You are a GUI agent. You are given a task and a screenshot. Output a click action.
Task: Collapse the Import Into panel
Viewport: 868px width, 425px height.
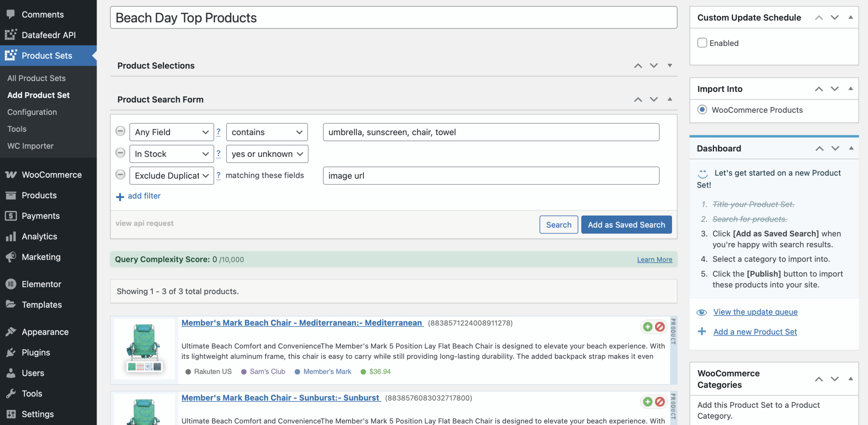tap(850, 89)
